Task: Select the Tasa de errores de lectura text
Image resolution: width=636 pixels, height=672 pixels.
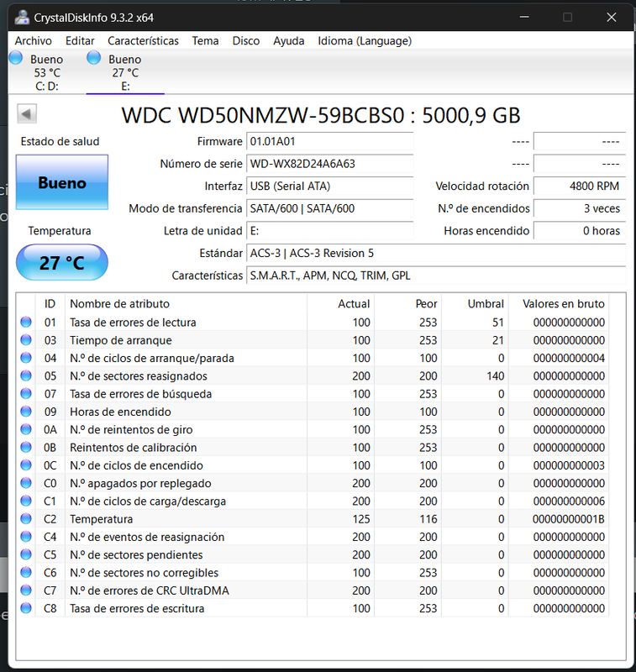Action: click(133, 323)
